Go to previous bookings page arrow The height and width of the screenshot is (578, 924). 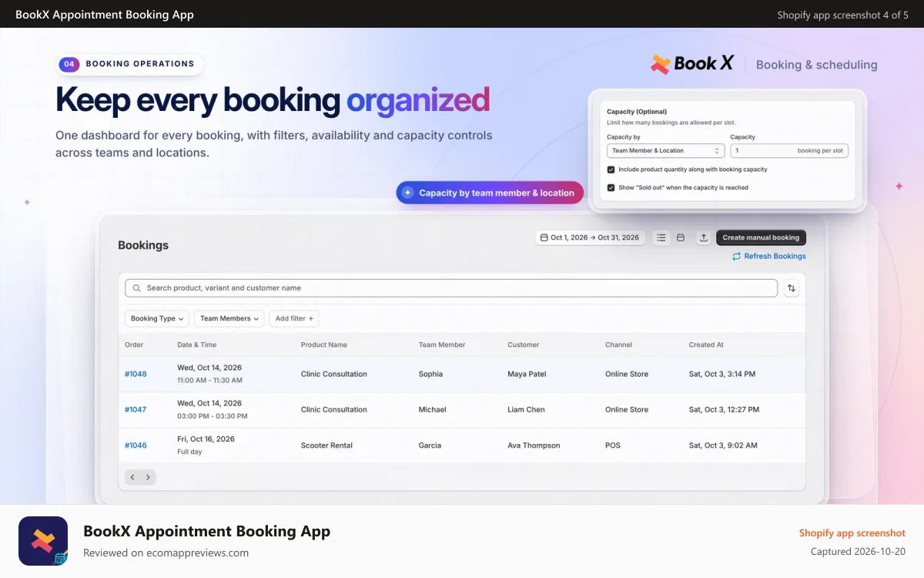point(132,477)
